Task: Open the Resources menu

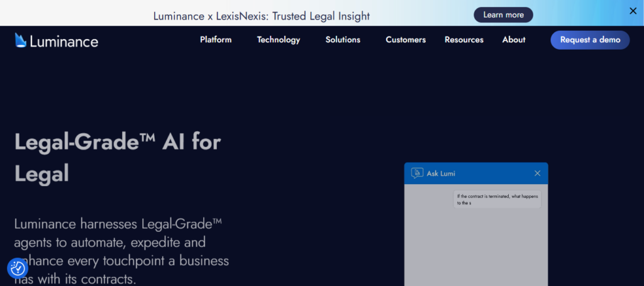Action: [464, 40]
